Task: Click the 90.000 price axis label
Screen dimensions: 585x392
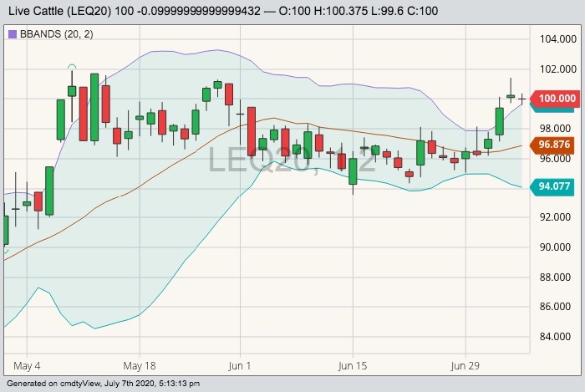Action: coord(555,247)
